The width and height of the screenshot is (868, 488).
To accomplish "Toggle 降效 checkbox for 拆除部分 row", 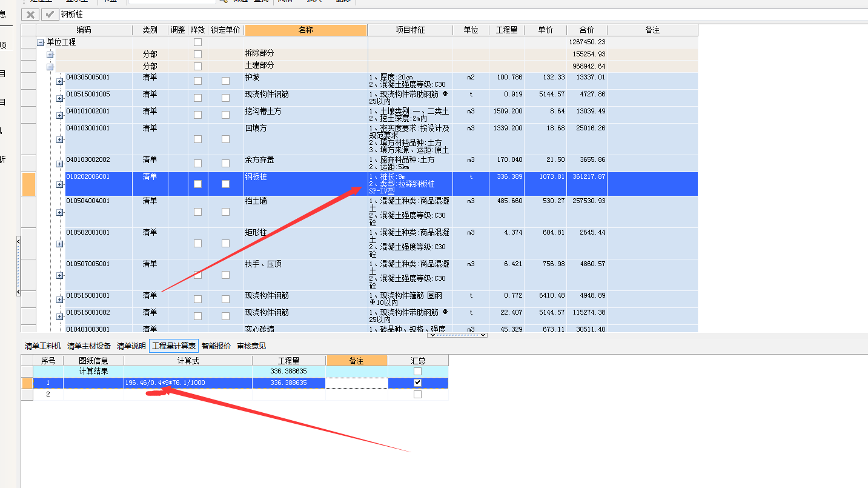I will tap(197, 54).
